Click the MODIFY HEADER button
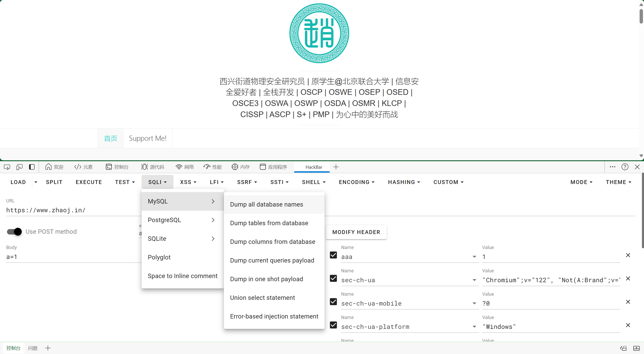Viewport: 644px width, 354px height. tap(356, 232)
